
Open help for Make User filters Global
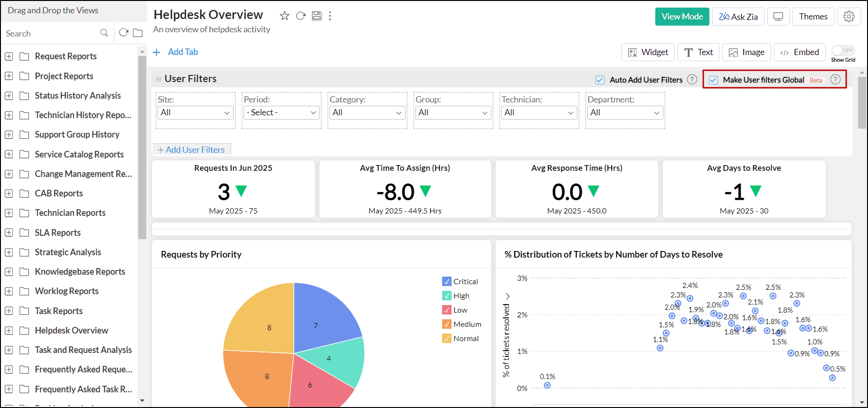(836, 80)
